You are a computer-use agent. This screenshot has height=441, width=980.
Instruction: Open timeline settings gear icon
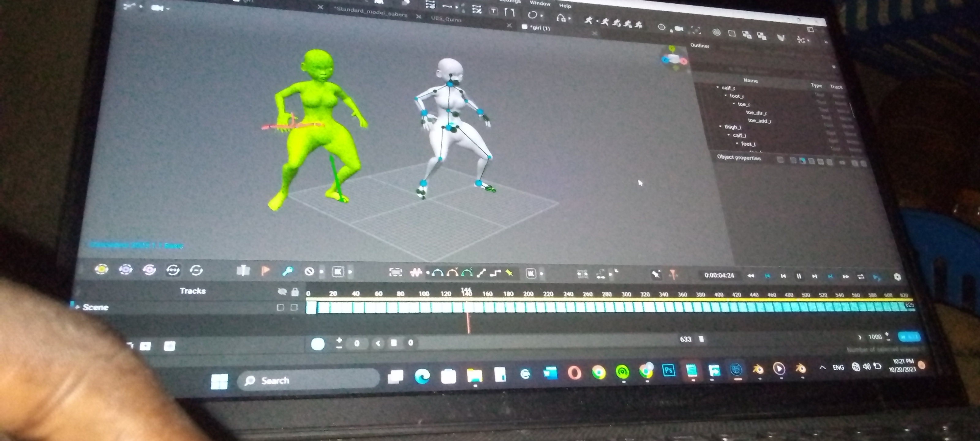897,277
